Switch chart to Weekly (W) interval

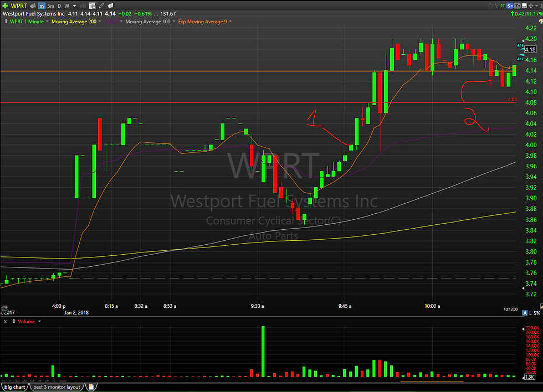67,6
